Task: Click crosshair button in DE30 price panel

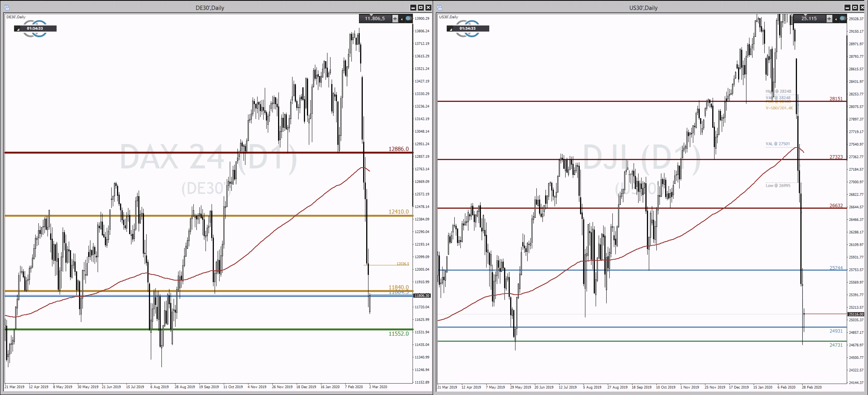Action: coord(395,19)
